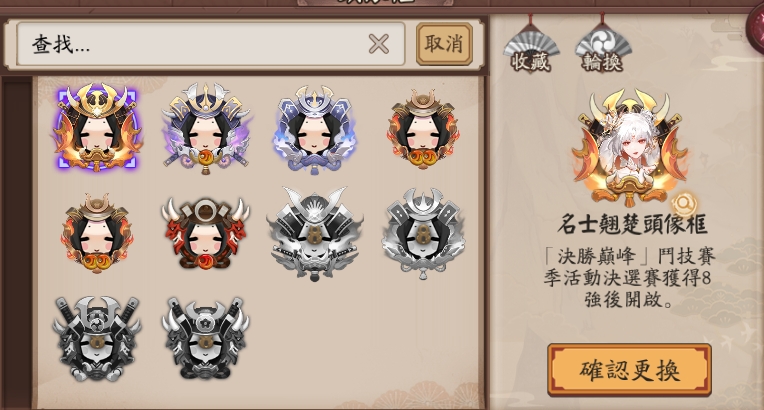Select the bronze frame in the top row
The image size is (764, 410).
[x=423, y=129]
